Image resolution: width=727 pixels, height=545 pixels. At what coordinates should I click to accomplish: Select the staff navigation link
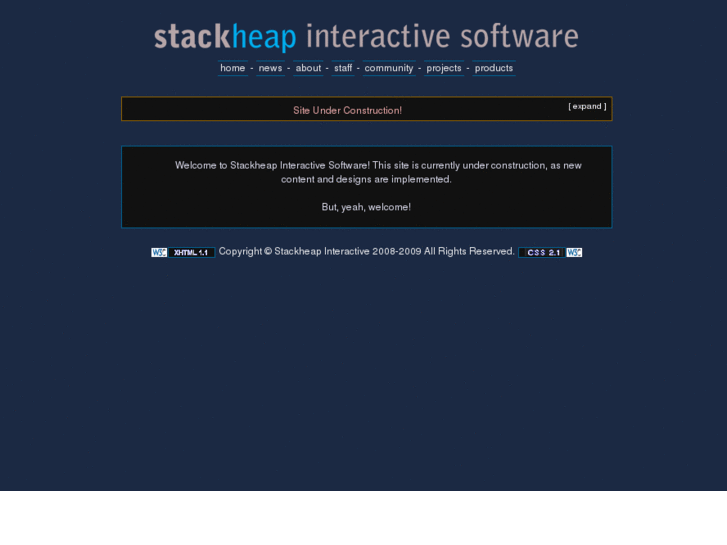tap(343, 68)
